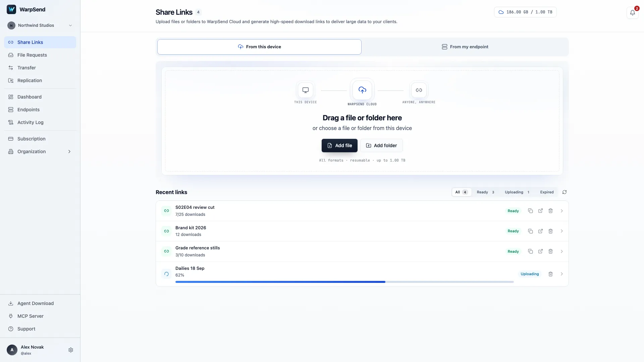
Task: Click the WarpSend logo
Action: click(x=11, y=9)
